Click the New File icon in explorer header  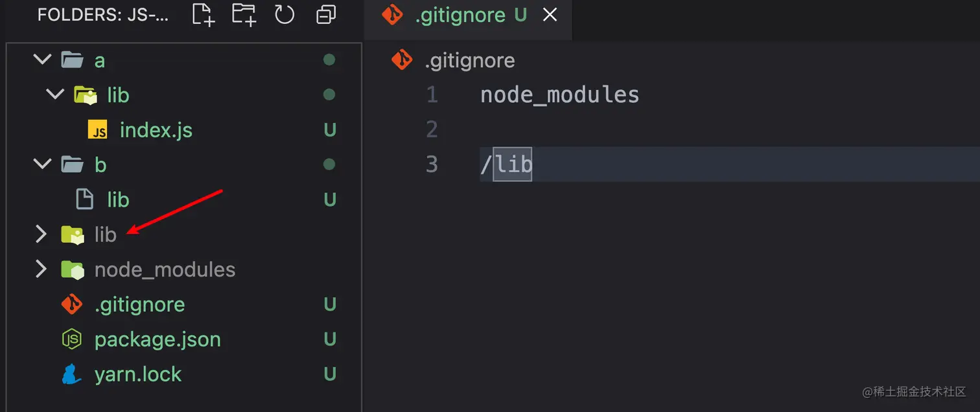[204, 14]
